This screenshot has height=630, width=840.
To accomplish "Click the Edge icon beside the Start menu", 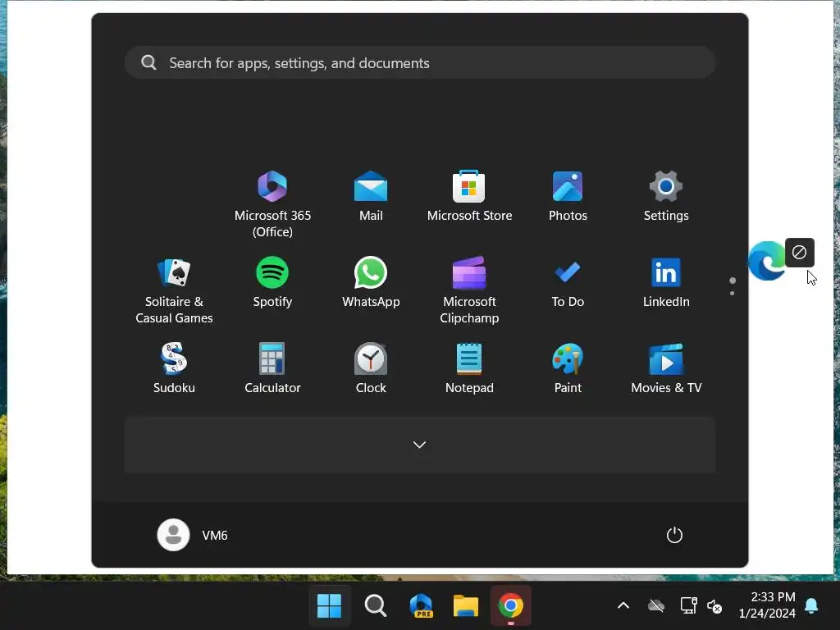I will click(x=767, y=261).
